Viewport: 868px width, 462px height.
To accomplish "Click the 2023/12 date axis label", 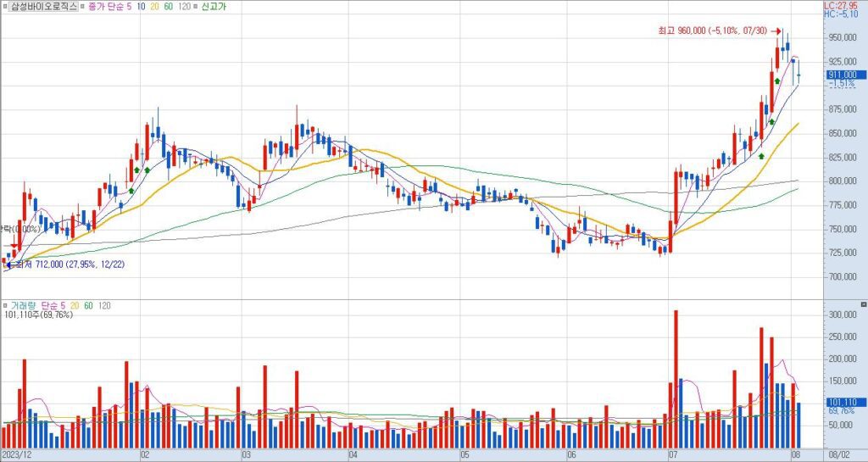I will (x=15, y=454).
